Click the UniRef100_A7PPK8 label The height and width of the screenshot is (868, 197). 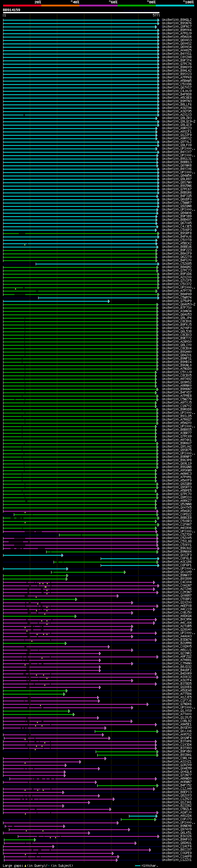click(177, 78)
